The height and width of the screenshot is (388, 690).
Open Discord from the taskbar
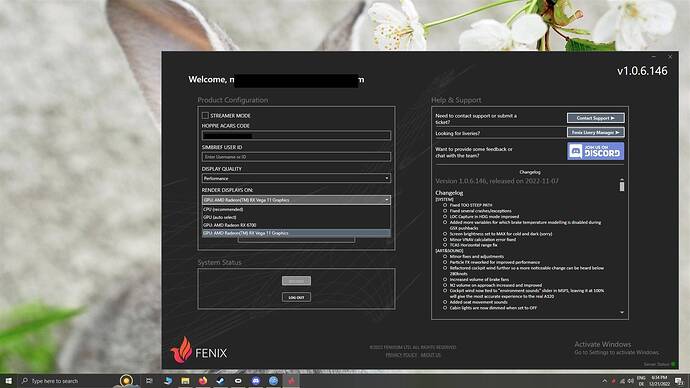coord(256,381)
